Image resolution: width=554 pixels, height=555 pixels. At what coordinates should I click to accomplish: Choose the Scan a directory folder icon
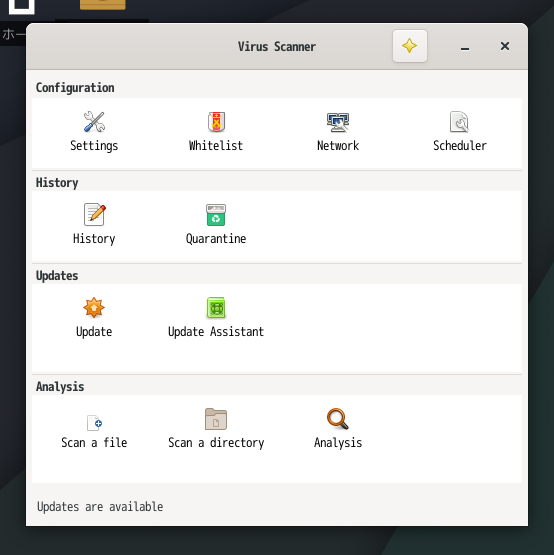coord(216,419)
